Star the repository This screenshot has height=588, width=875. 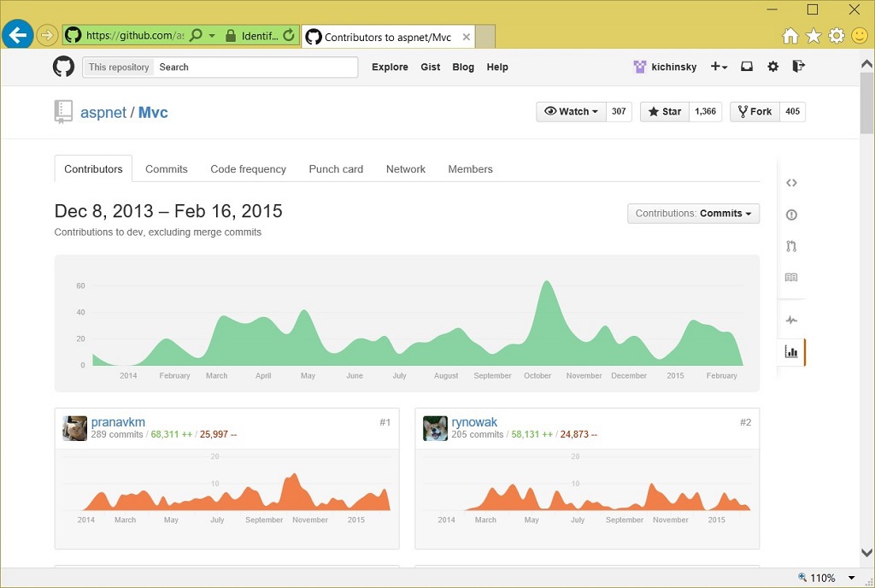click(665, 112)
